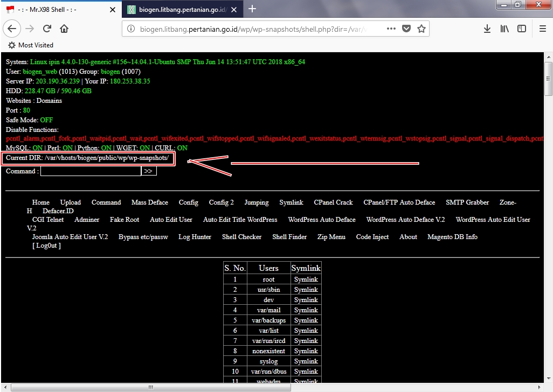Viewport: 553px width, 392px height.
Task: Open the Jumping menu link
Action: [257, 202]
